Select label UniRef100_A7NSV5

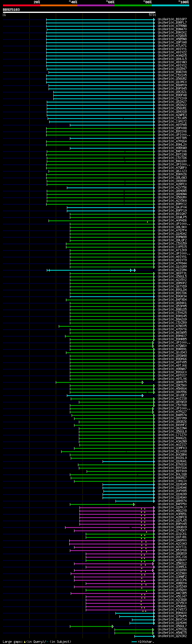point(172,326)
